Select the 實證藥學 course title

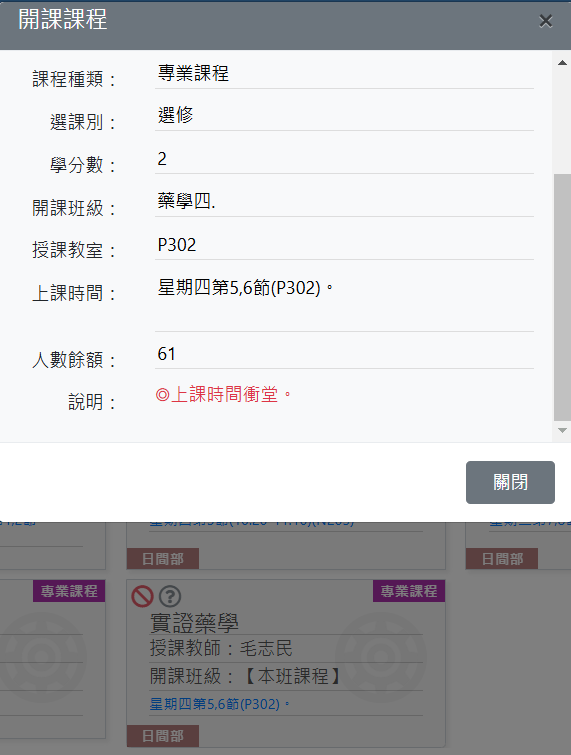pyautogui.click(x=195, y=623)
